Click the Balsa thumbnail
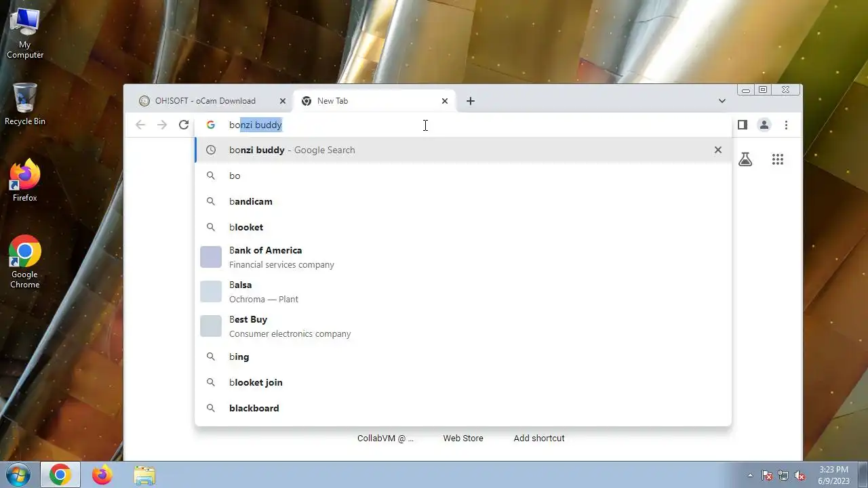 [x=211, y=291]
